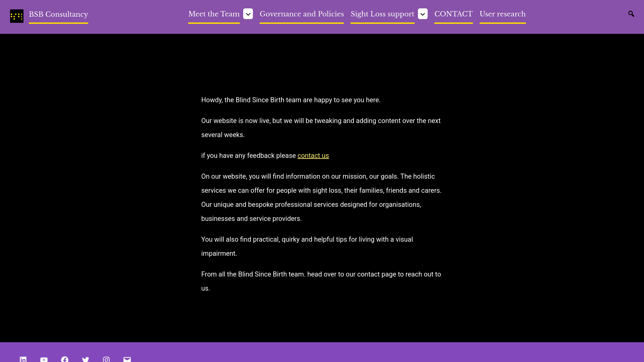Open Governance and Policies page

coord(302,14)
